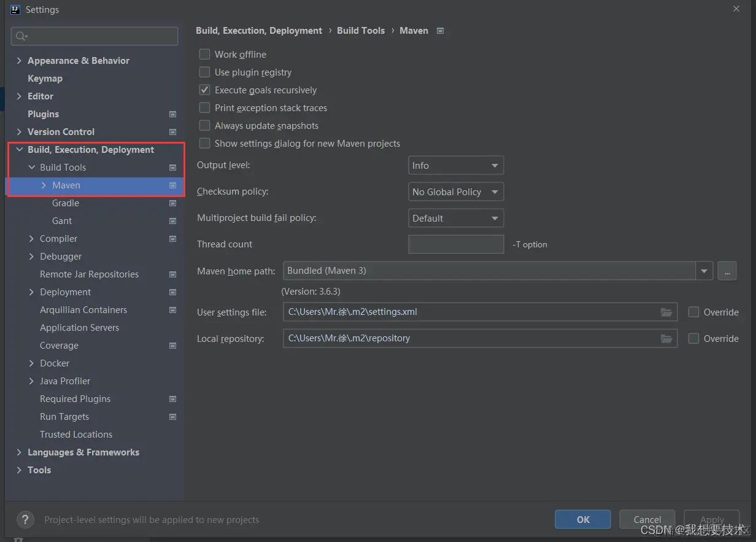Click Build Tools in the breadcrumb
Viewport: 756px width, 542px height.
point(361,31)
